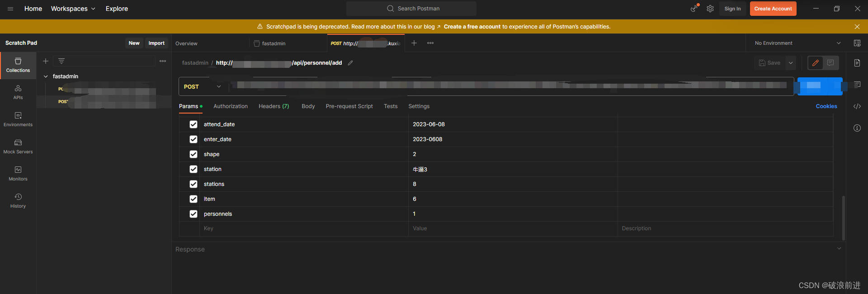Click the empty Key input cell
Viewport: 868px width, 294px height.
pyautogui.click(x=304, y=228)
